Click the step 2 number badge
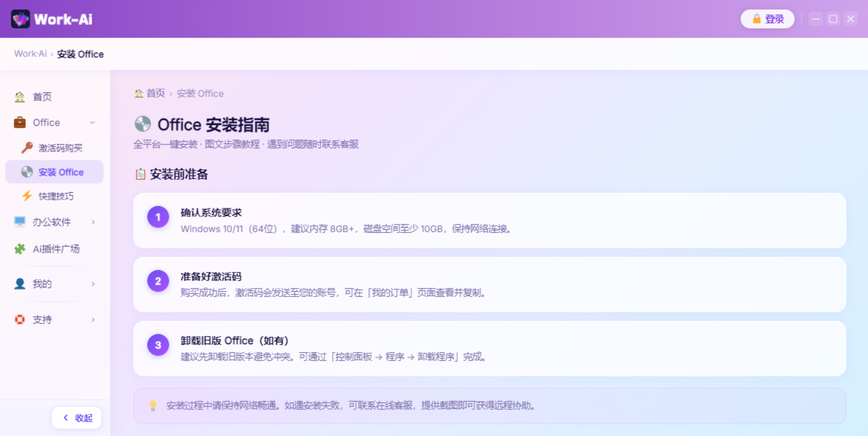This screenshot has width=868, height=436. point(158,282)
